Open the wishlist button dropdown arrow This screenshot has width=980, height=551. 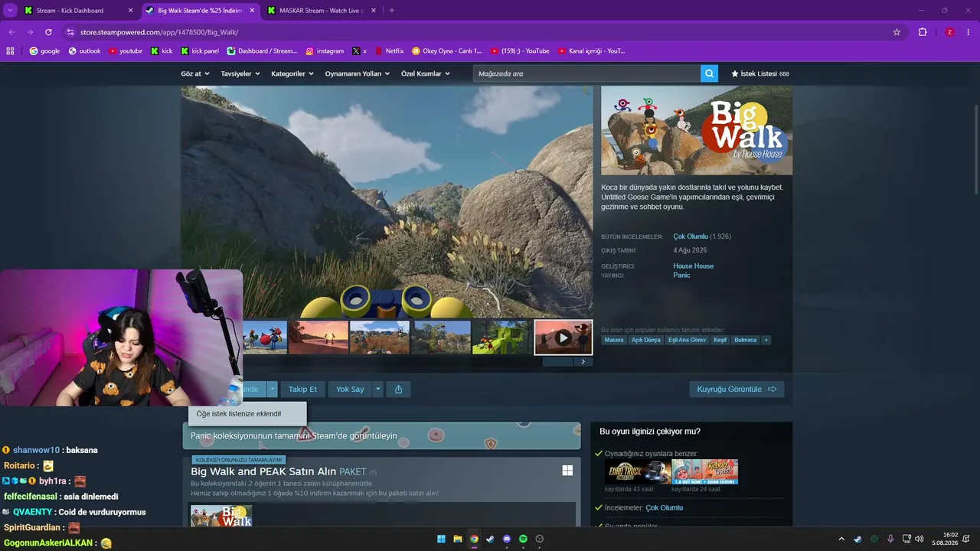(x=272, y=389)
